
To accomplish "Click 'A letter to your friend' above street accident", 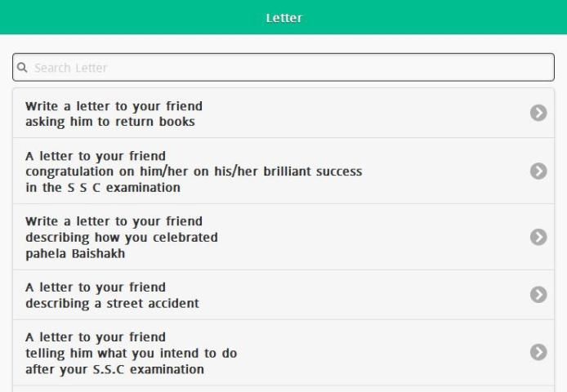I will pyautogui.click(x=95, y=287).
